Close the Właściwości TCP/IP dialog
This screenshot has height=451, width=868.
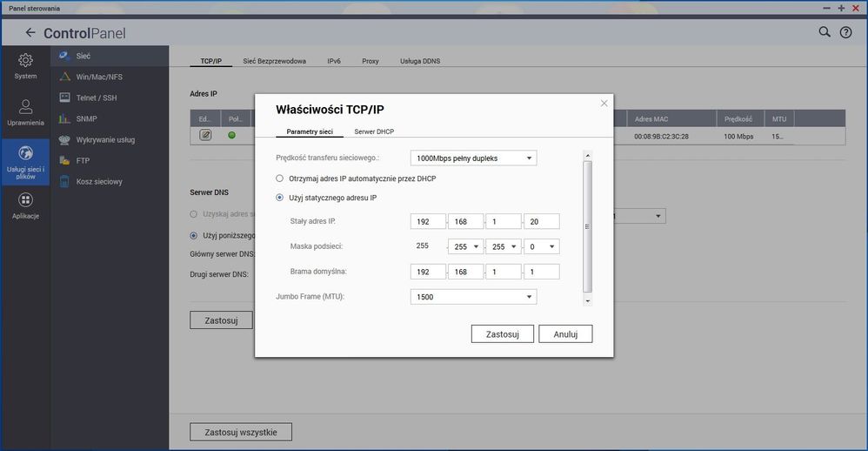point(604,103)
